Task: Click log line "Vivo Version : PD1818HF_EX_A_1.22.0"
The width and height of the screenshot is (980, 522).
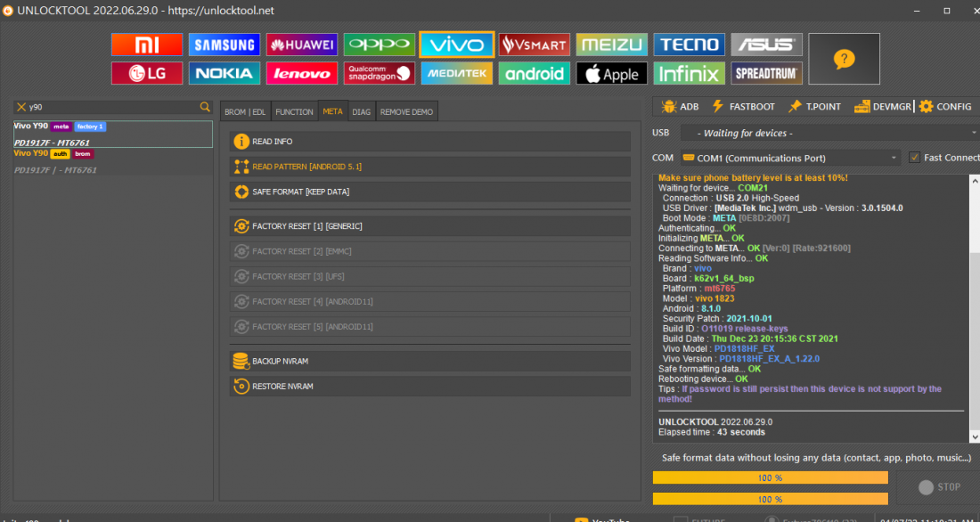Action: (x=740, y=359)
